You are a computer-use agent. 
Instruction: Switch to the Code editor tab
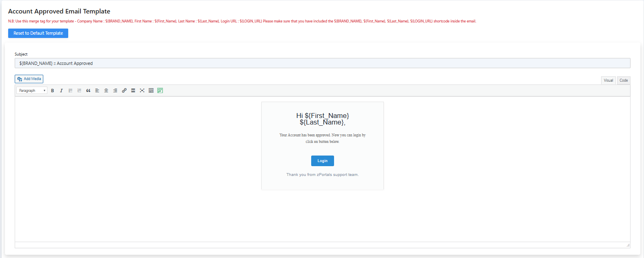click(x=624, y=80)
